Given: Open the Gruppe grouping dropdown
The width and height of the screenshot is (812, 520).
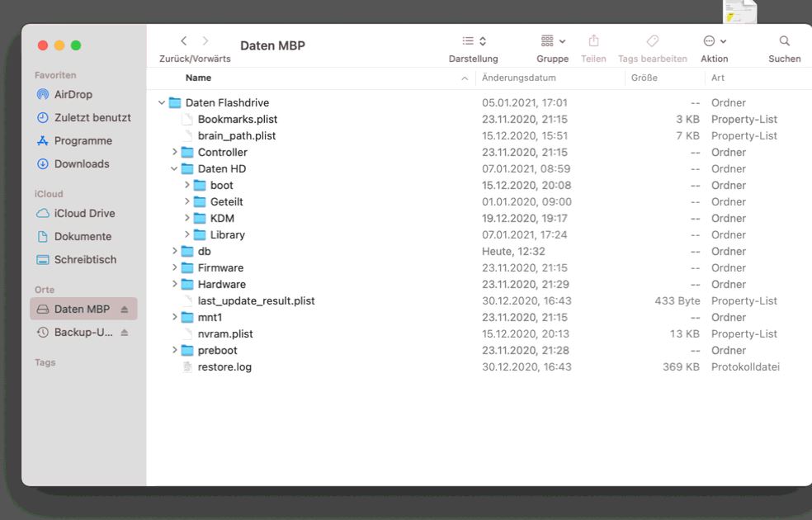Looking at the screenshot, I should (553, 41).
